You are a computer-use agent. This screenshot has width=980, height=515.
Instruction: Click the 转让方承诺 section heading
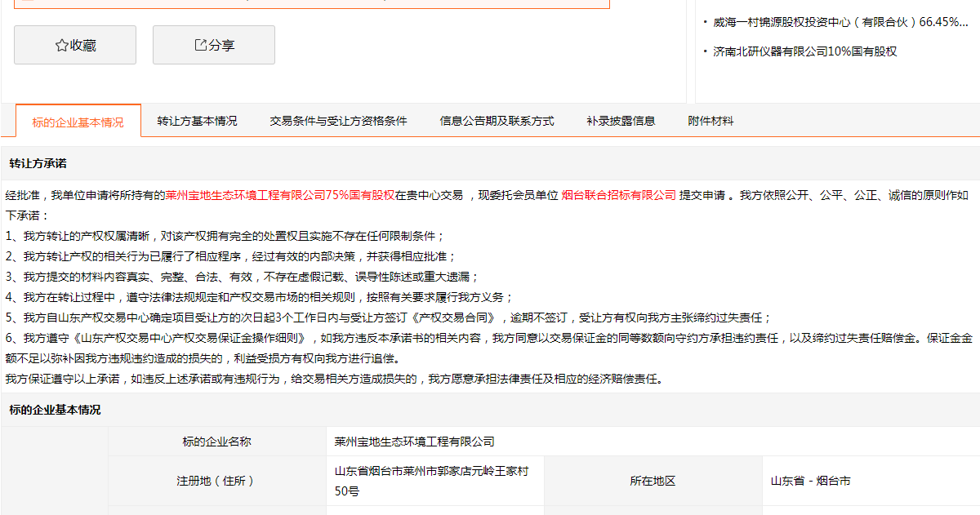(x=38, y=164)
